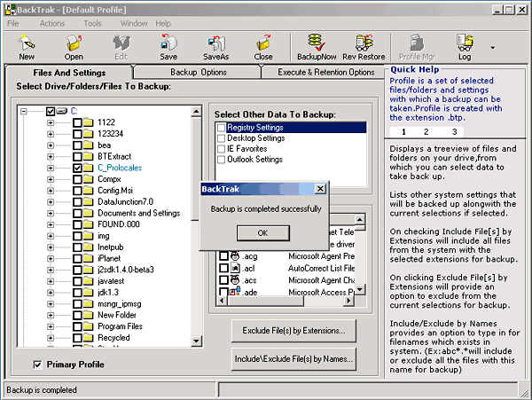Open the toolbar overflow dropdown arrow

(x=493, y=48)
